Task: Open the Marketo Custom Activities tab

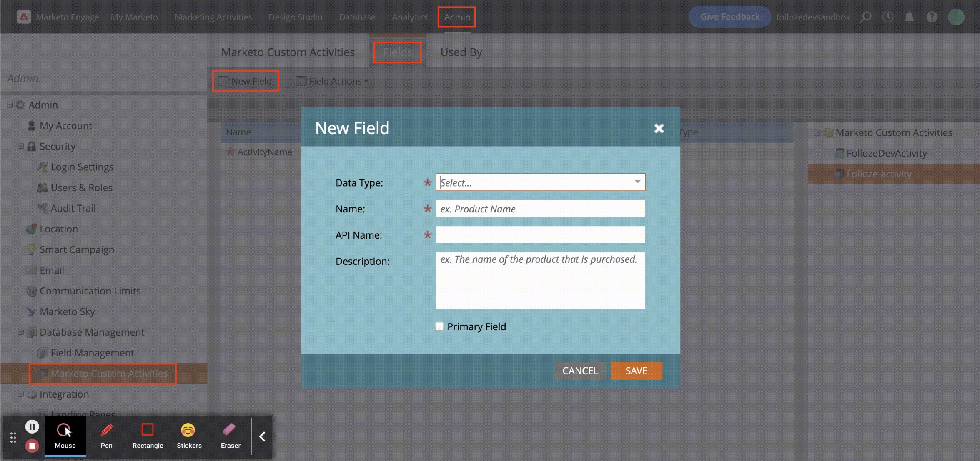Action: click(x=288, y=52)
